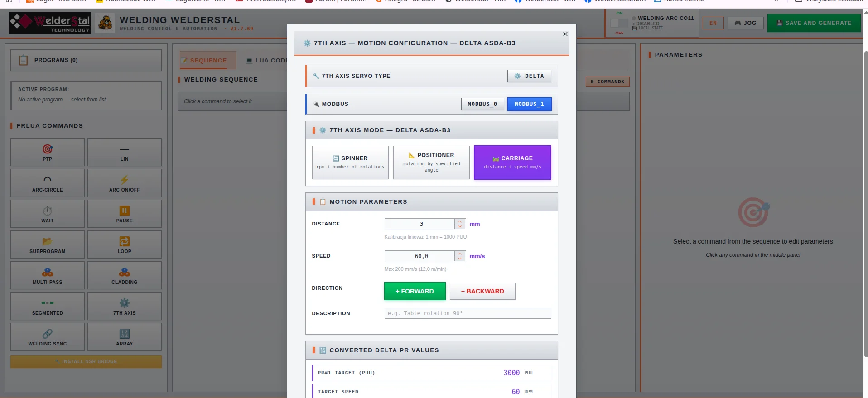
Task: Open the 7TH AXIS gear command
Action: coord(125,306)
